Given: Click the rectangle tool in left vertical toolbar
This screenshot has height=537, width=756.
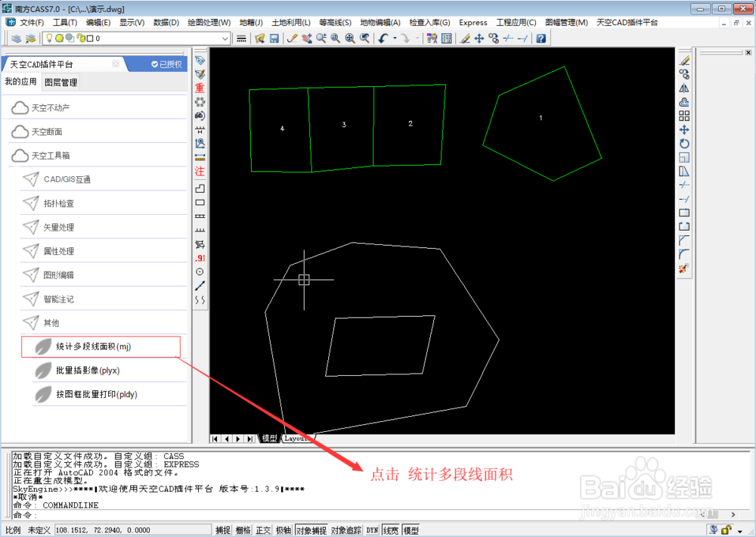Looking at the screenshot, I should click(200, 203).
